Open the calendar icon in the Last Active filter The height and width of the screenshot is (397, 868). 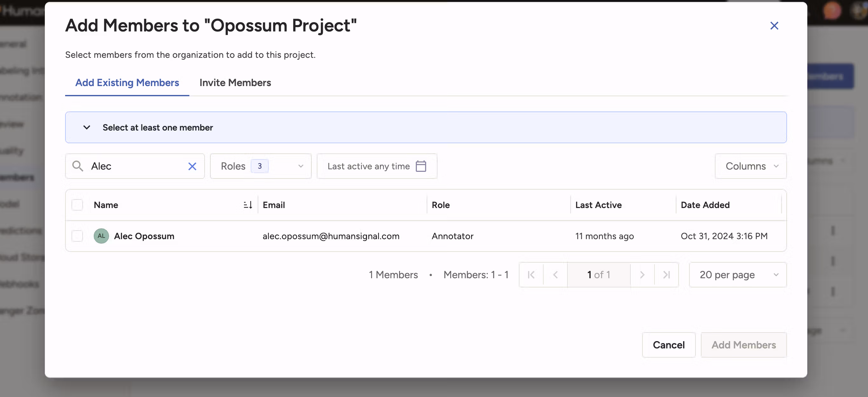click(421, 166)
